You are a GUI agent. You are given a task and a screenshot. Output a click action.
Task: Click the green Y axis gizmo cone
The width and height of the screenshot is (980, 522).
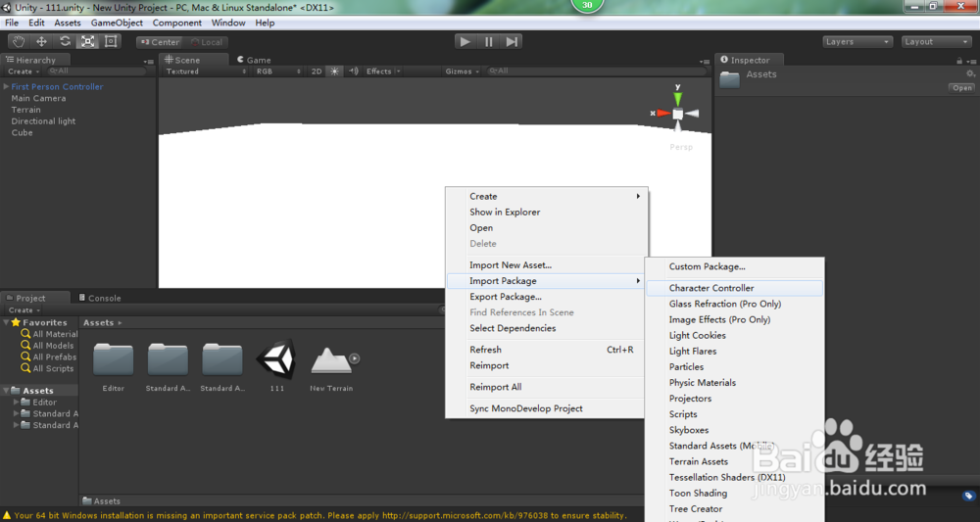(x=677, y=98)
